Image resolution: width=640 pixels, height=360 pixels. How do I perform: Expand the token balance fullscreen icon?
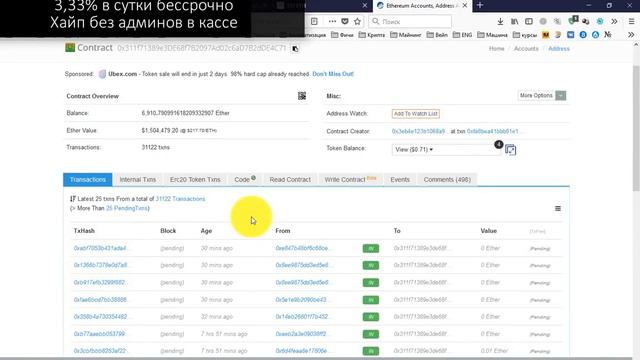point(510,150)
